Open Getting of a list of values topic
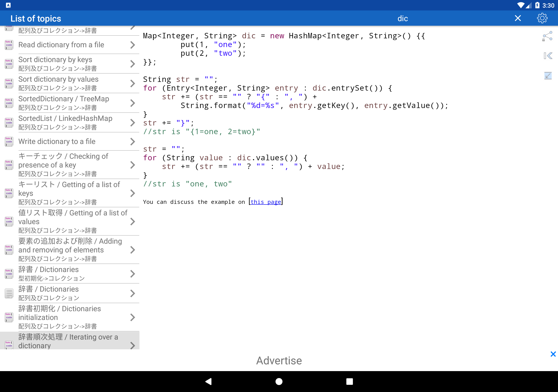 point(70,221)
